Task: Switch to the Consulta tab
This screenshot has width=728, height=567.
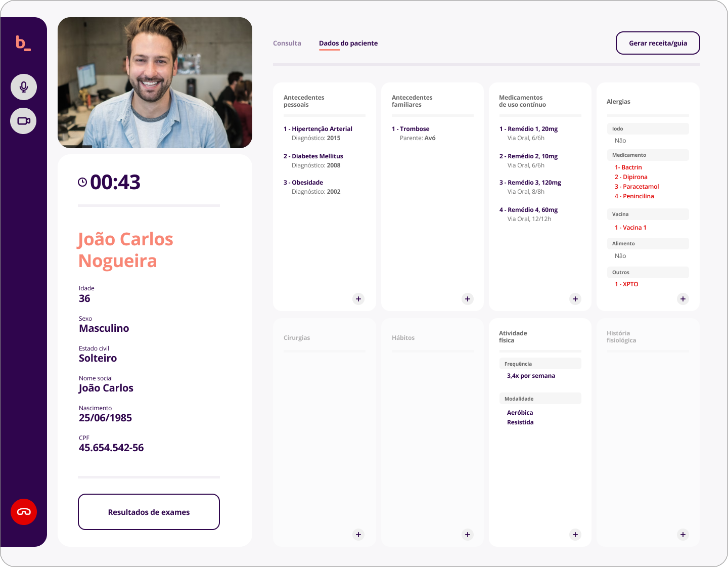Action: (287, 43)
